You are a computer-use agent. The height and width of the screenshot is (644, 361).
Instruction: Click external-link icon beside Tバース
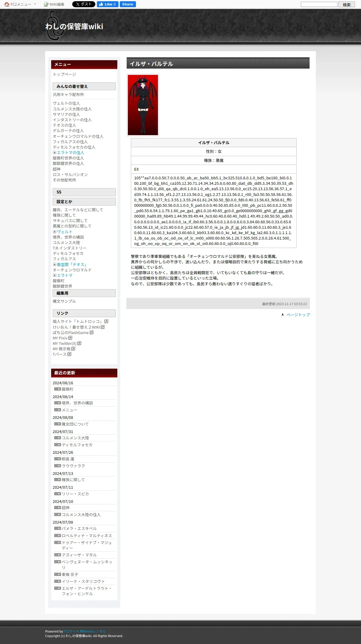pyautogui.click(x=69, y=354)
